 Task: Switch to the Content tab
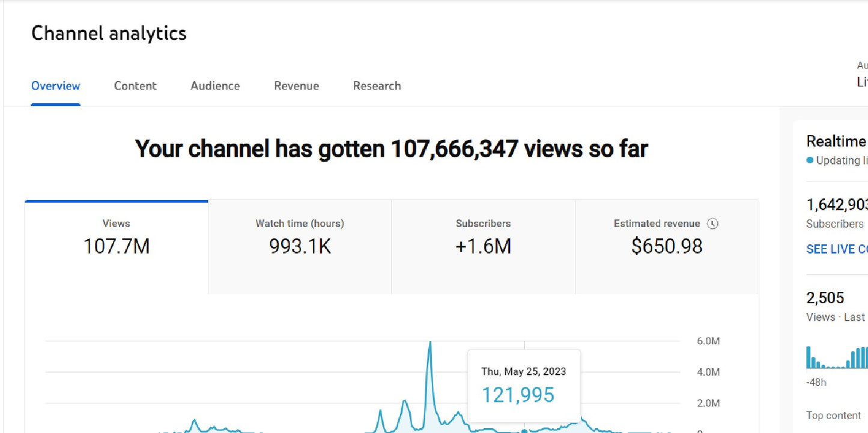pos(135,86)
